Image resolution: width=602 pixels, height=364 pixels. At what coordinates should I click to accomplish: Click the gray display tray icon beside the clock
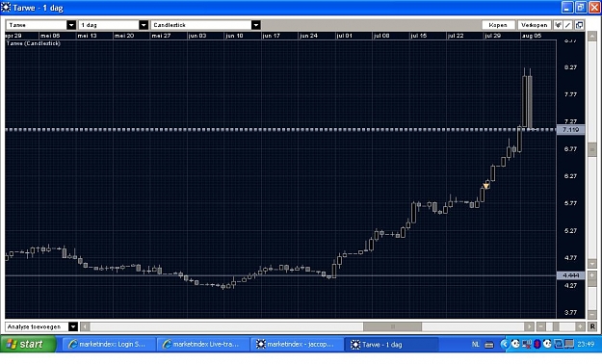(568, 344)
